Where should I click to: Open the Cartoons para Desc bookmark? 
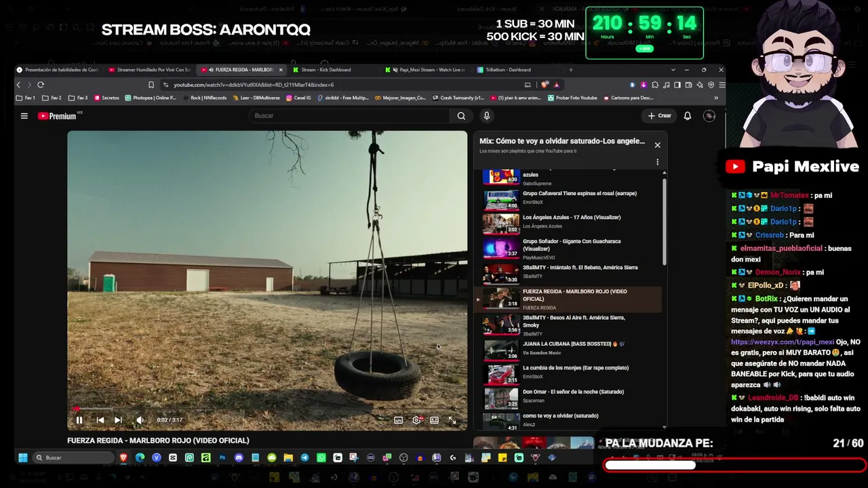629,98
